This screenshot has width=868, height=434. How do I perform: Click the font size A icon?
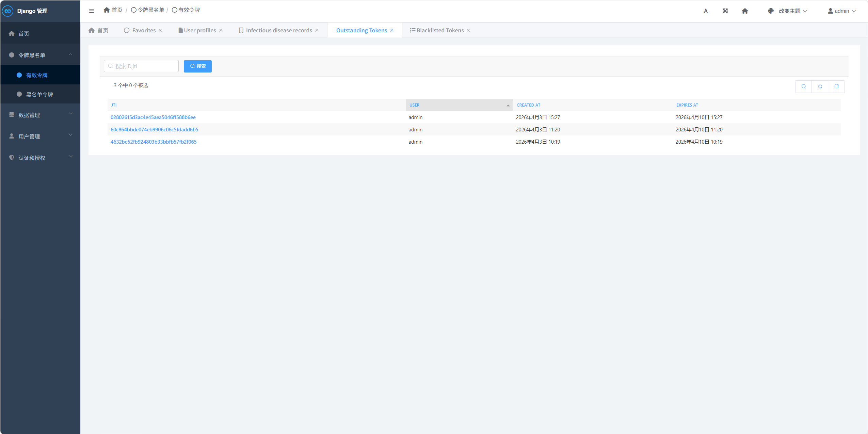[x=706, y=11]
